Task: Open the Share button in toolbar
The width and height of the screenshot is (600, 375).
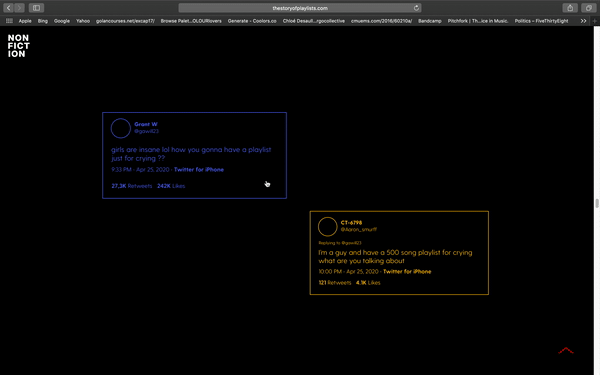Action: 570,8
